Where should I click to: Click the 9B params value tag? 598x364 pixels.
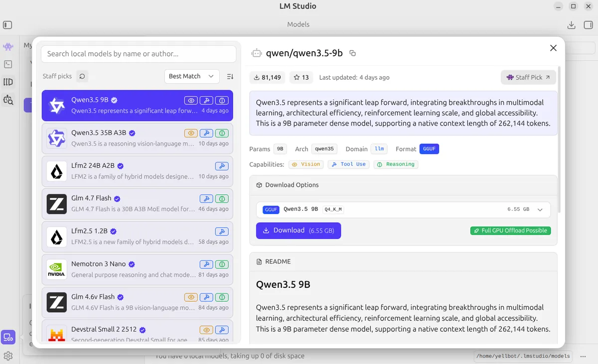click(280, 149)
